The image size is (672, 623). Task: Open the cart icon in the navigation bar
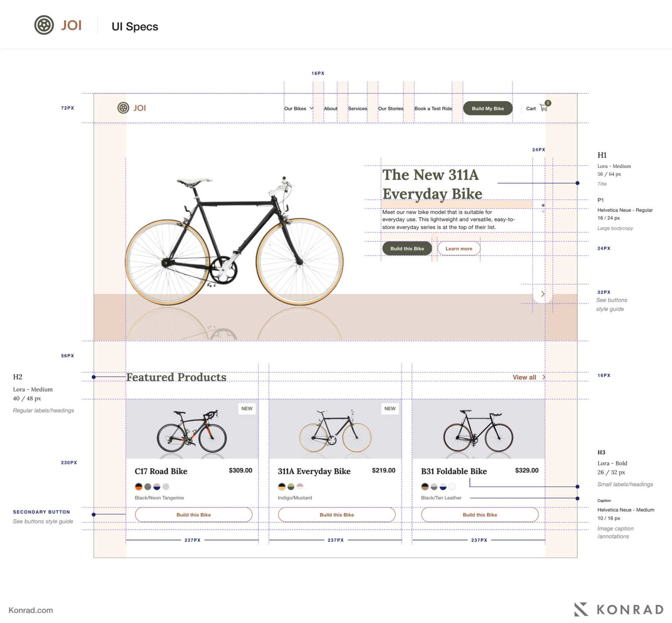(x=543, y=108)
